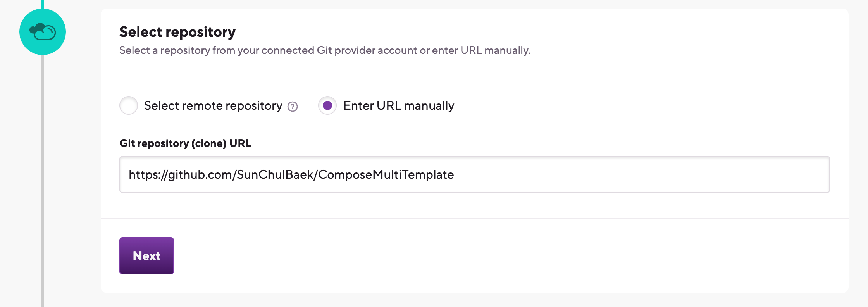
Task: Click the teal progress segment above cloud icon
Action: (x=43, y=4)
